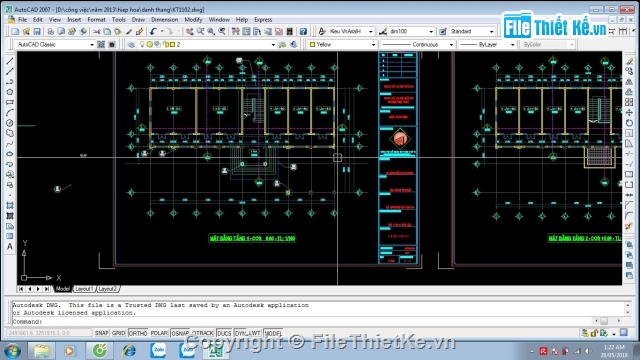Image resolution: width=640 pixels, height=360 pixels.
Task: Select the Polygon draw tool
Action: click(x=10, y=92)
